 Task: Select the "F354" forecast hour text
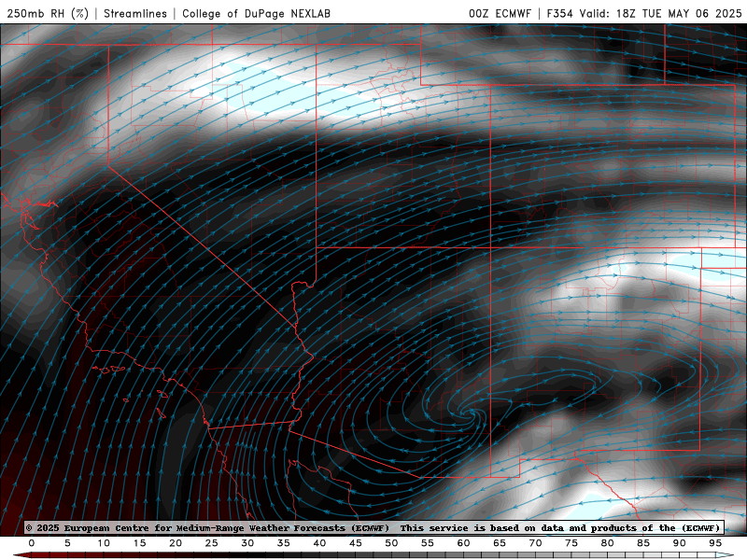point(559,13)
